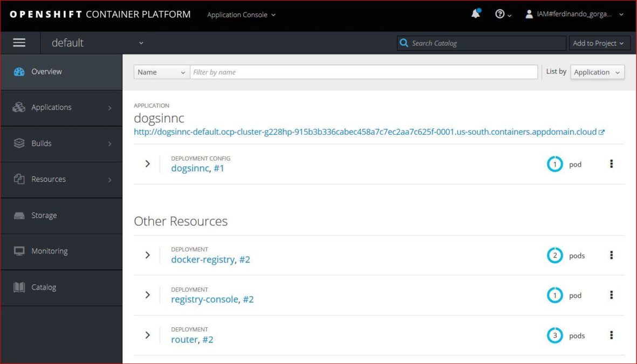
Task: Open the help menu
Action: [x=501, y=13]
